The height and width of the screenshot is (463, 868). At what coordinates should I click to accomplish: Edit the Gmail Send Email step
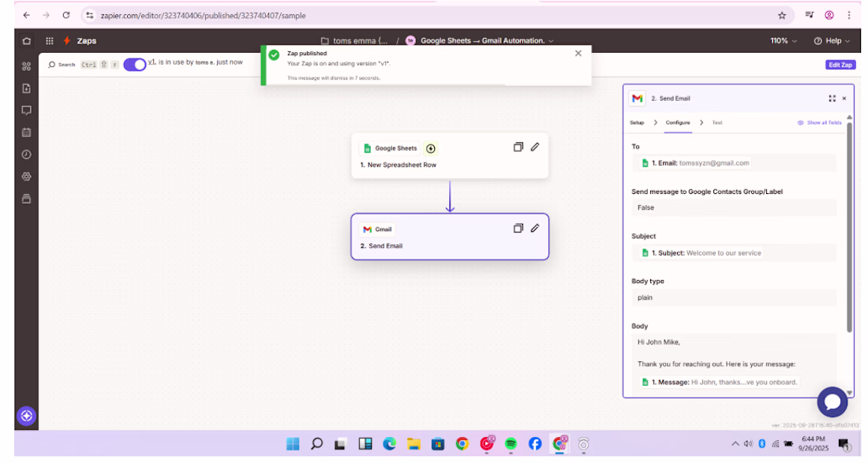[x=535, y=229]
